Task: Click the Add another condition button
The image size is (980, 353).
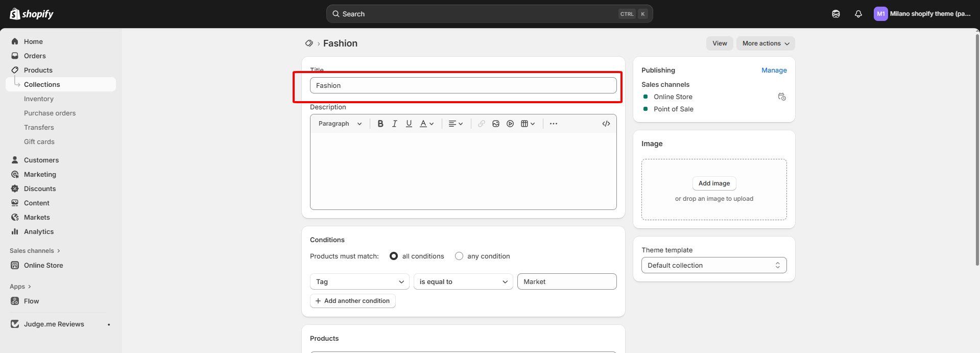Action: 353,301
